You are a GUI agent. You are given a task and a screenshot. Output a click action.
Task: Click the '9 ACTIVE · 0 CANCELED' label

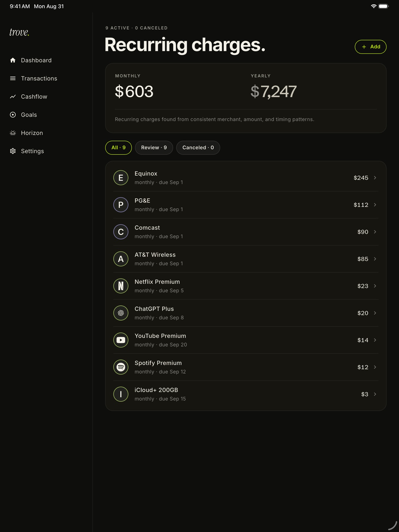pos(136,28)
